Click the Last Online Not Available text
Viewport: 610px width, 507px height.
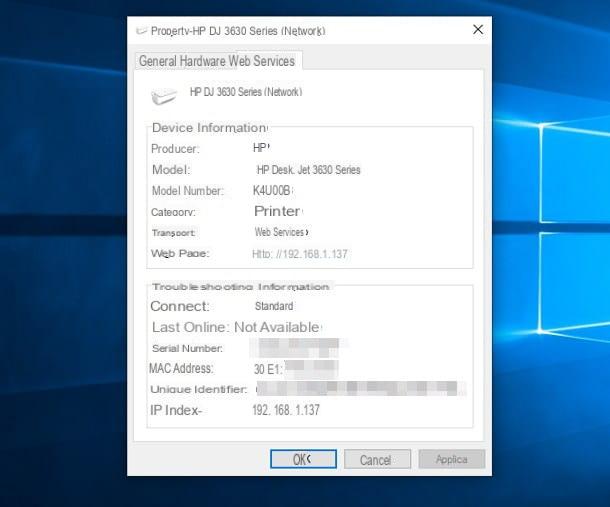tap(237, 327)
